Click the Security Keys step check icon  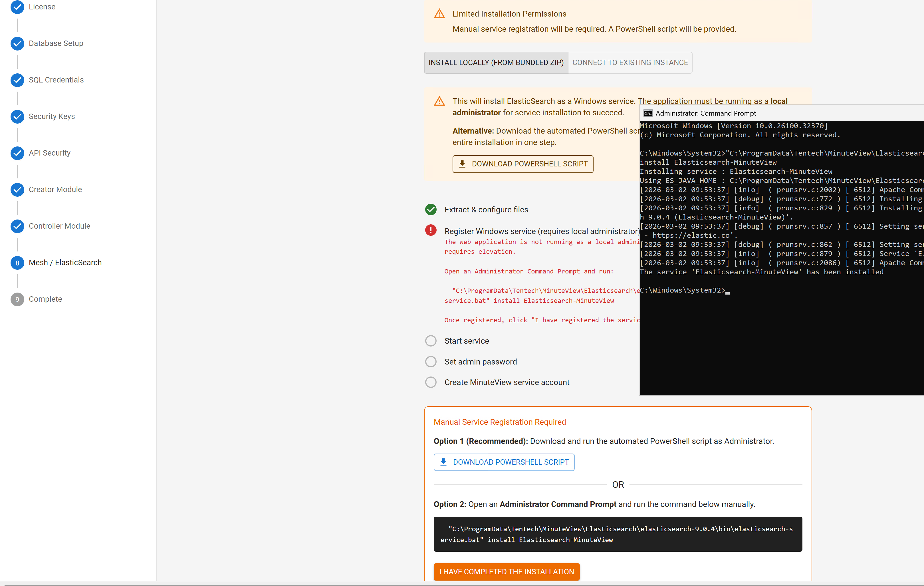coord(17,117)
